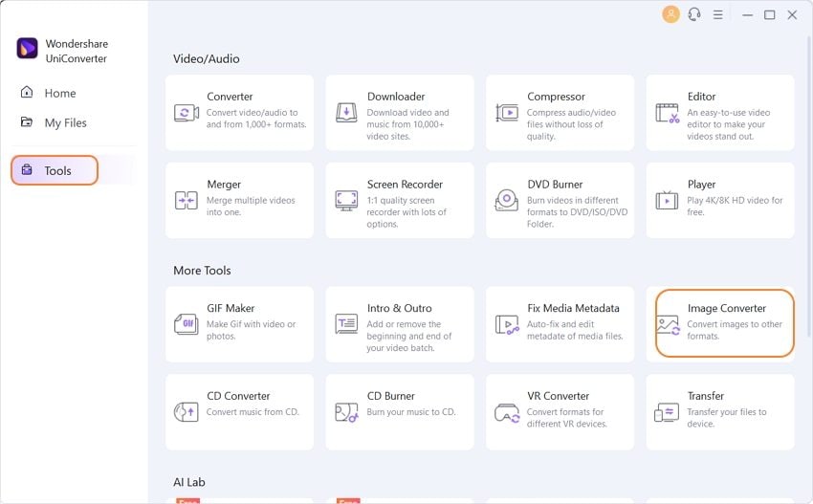813x504 pixels.
Task: Open the Converter title
Action: coord(230,97)
